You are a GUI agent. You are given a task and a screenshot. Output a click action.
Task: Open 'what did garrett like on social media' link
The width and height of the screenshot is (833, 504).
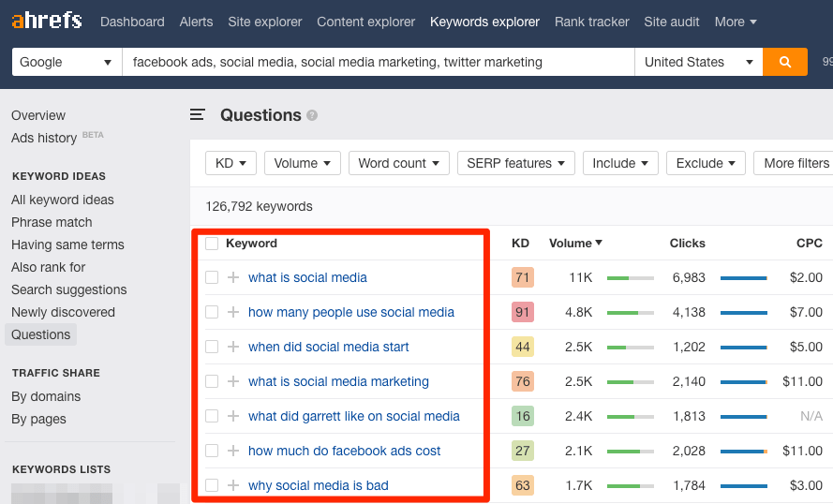coord(354,416)
